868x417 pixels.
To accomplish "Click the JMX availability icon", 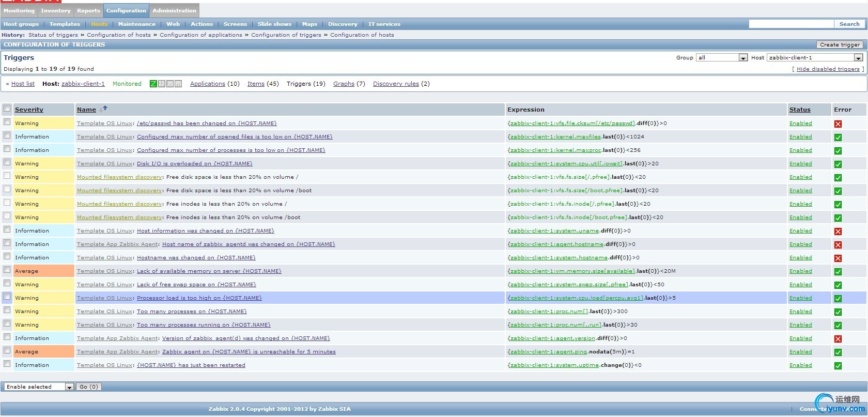I will click(170, 84).
